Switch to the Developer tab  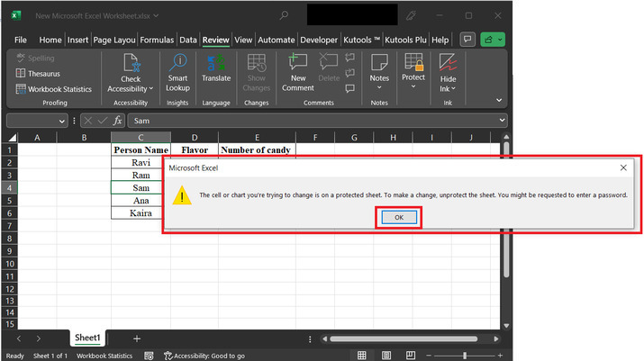[319, 40]
